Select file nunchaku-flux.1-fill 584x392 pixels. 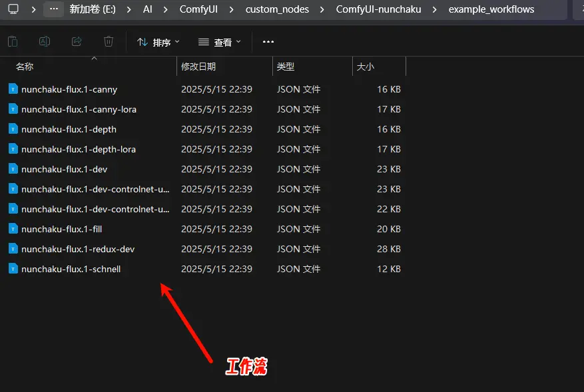(x=61, y=230)
